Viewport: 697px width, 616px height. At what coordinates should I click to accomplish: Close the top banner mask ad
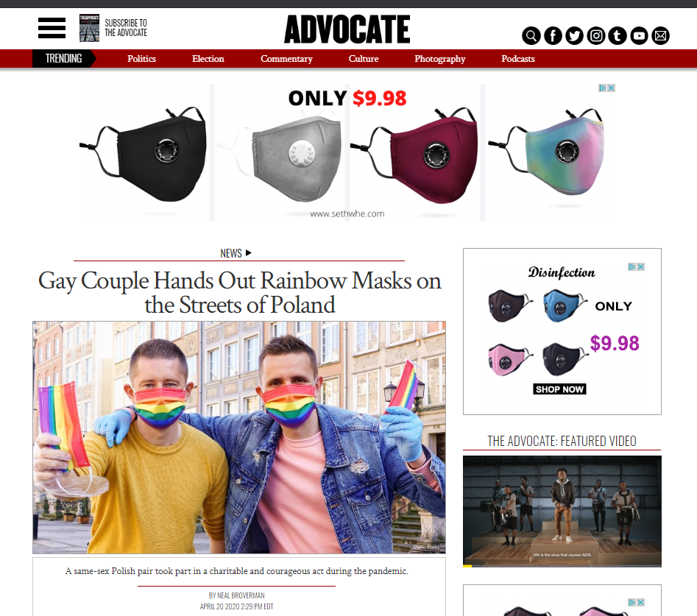point(612,88)
